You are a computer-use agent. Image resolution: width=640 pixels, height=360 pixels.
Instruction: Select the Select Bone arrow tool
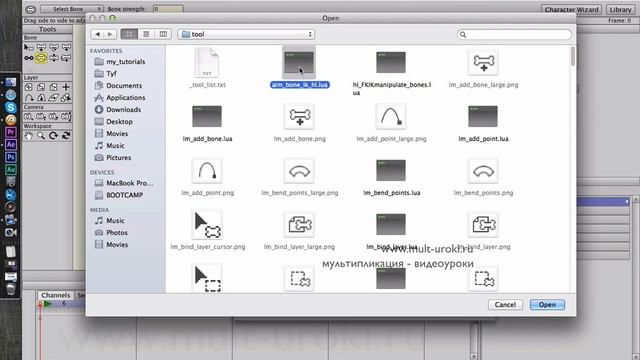pos(29,48)
